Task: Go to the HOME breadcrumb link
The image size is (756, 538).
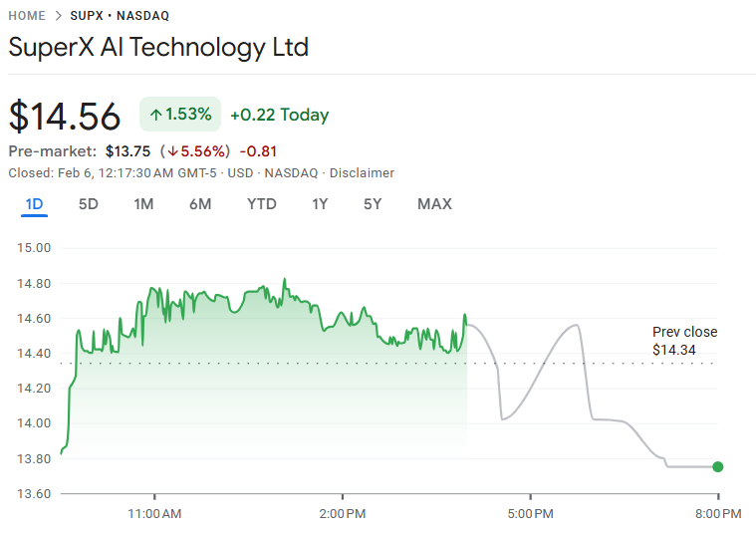Action: 27,16
